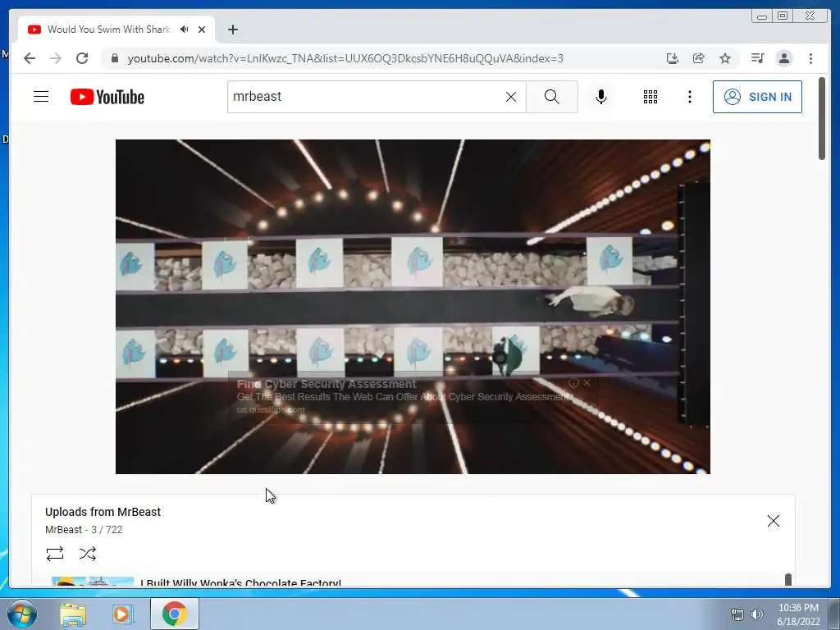Install app icon in address bar
840x630 pixels.
673,58
